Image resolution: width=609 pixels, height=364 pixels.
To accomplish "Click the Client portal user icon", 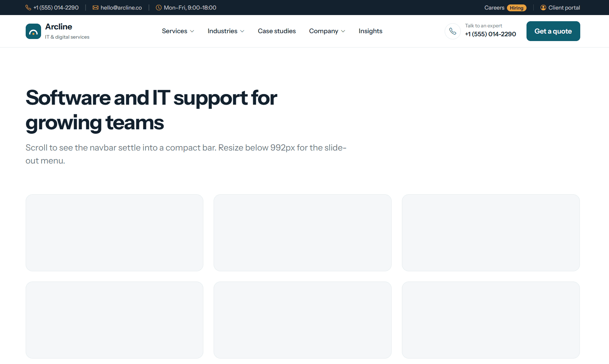I will point(543,8).
